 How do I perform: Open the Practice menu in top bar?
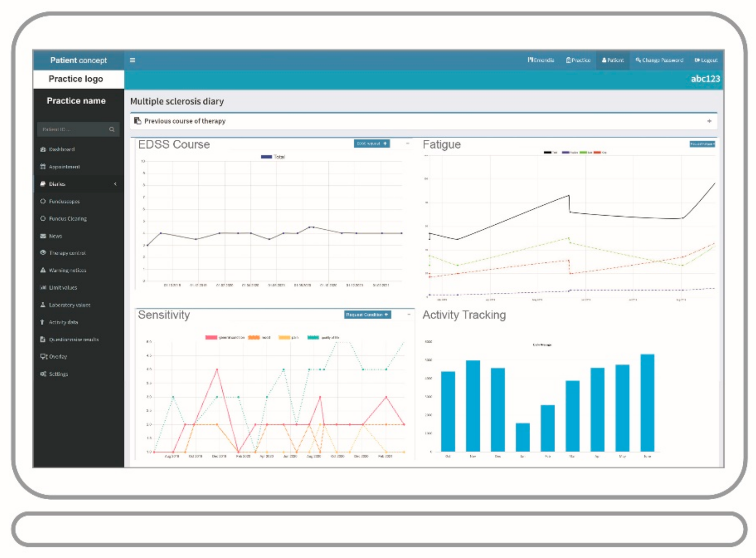[x=578, y=60]
